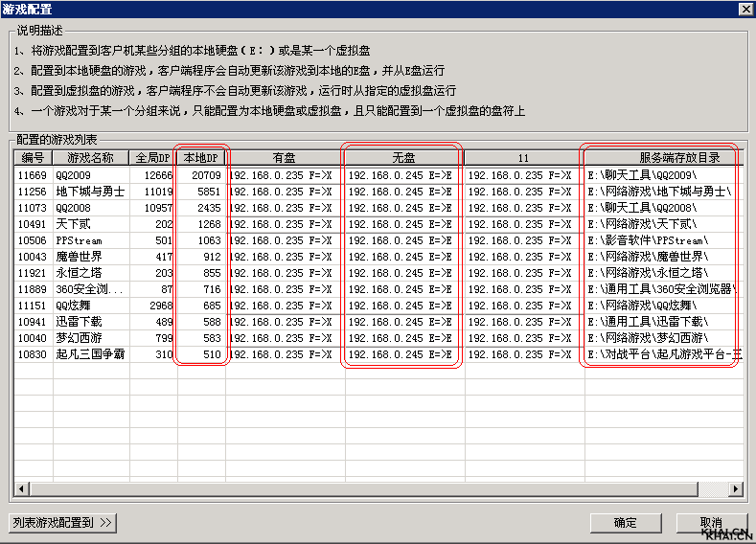The image size is (756, 544).
Task: Click the 取消 button
Action: click(x=710, y=523)
